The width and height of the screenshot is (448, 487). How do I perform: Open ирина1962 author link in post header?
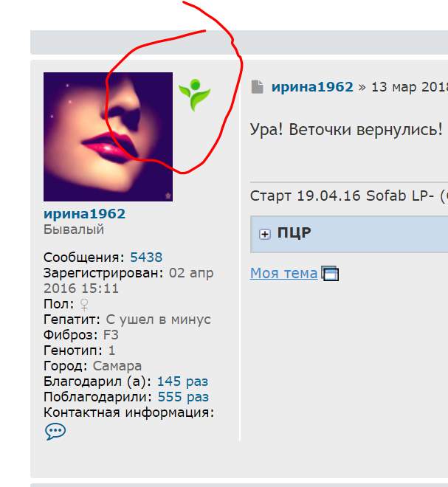click(x=312, y=87)
